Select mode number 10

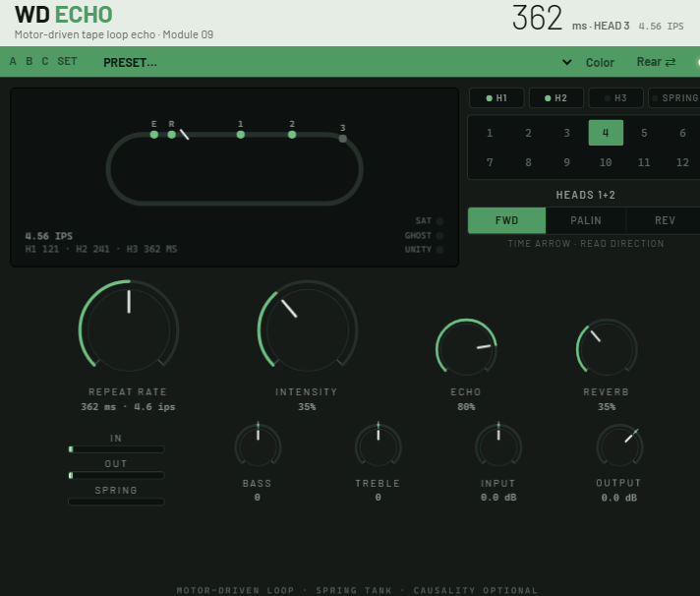click(606, 162)
